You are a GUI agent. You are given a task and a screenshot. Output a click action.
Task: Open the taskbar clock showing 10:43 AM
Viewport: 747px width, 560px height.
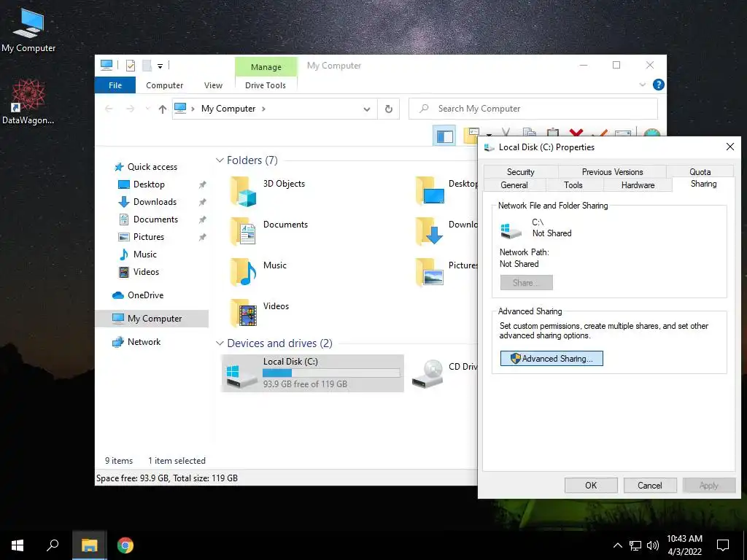pos(684,545)
